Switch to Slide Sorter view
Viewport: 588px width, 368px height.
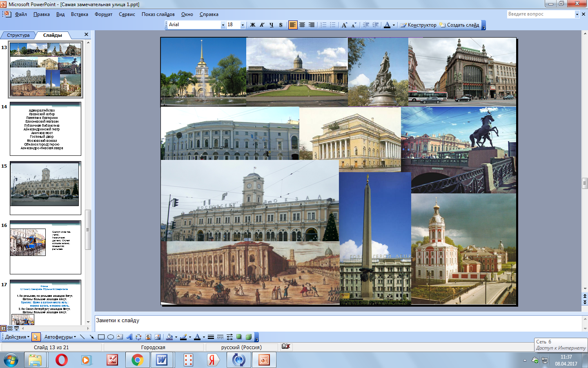click(x=10, y=328)
